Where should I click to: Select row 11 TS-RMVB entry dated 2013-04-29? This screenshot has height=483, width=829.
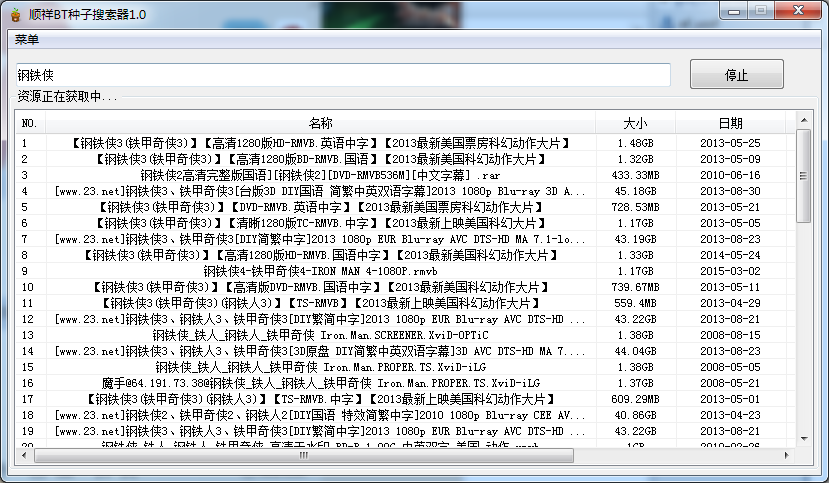[406, 303]
